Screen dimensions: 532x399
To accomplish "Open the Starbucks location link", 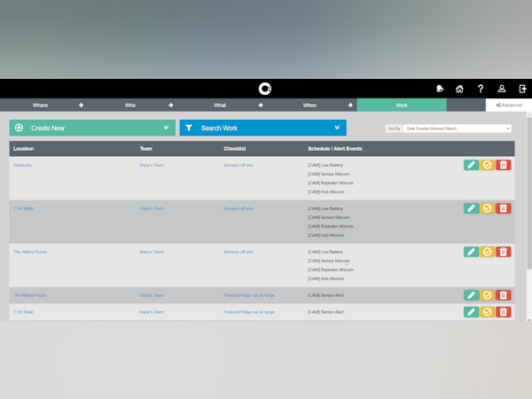I will 22,165.
